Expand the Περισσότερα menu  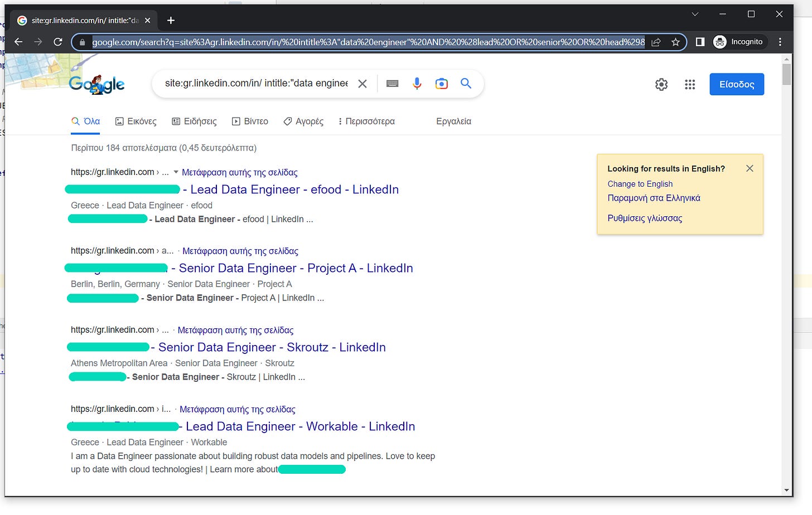(x=366, y=122)
